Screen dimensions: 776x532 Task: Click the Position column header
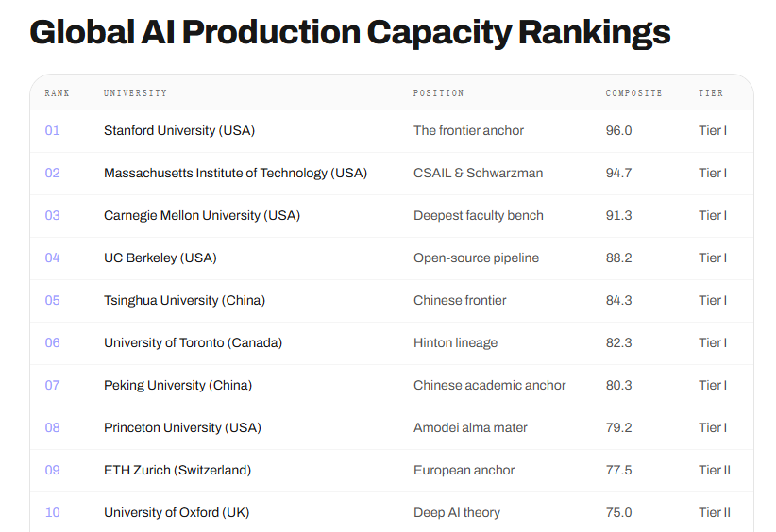coord(438,93)
